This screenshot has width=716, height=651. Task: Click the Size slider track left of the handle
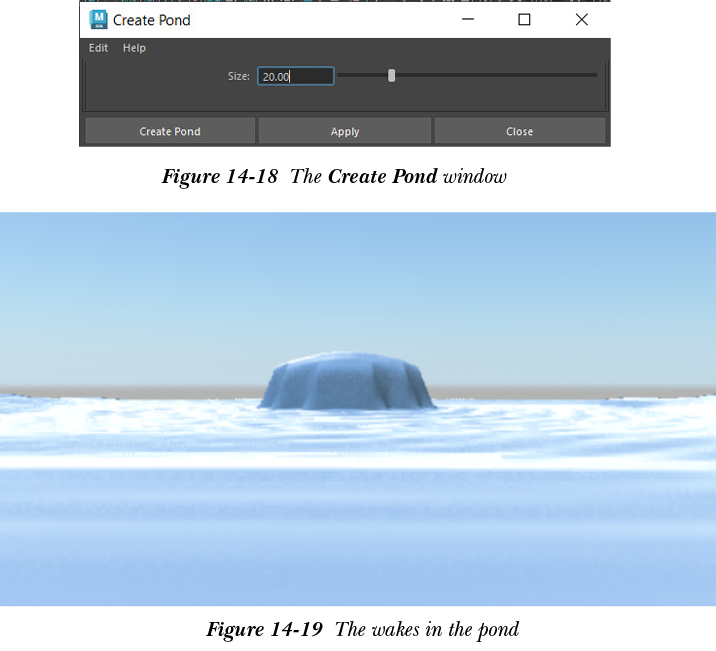click(362, 75)
